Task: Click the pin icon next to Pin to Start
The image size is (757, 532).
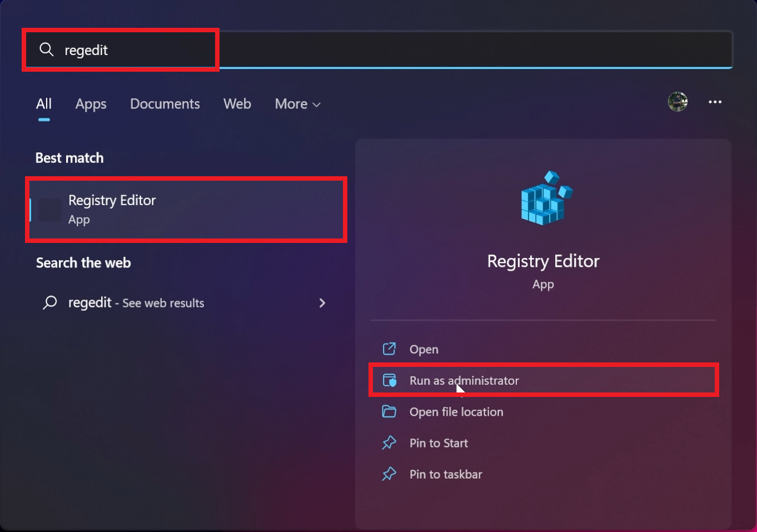Action: point(390,442)
